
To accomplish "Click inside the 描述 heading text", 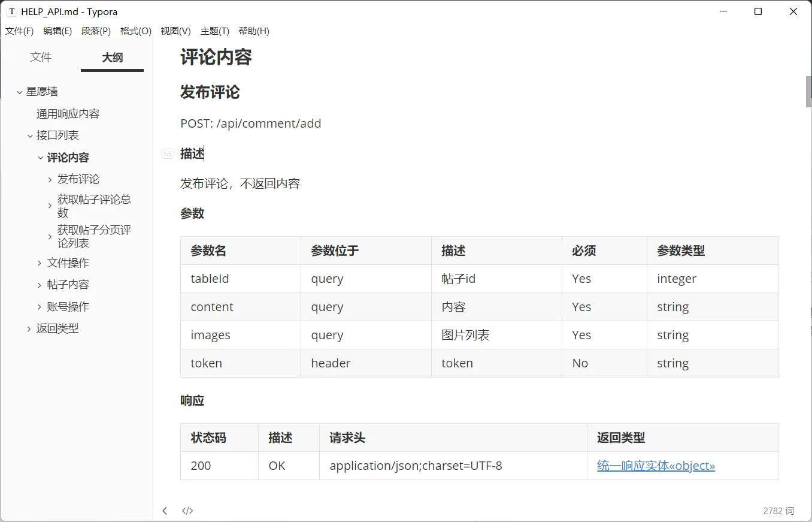I will (x=192, y=153).
